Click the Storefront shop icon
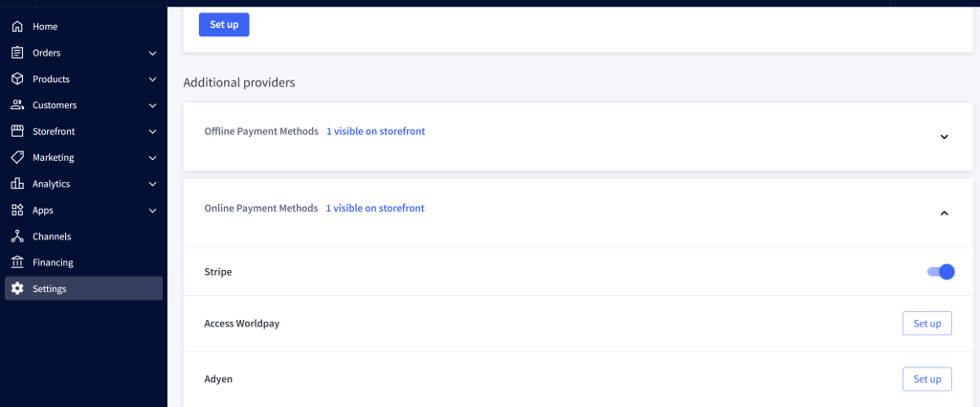The image size is (980, 407). click(x=17, y=131)
